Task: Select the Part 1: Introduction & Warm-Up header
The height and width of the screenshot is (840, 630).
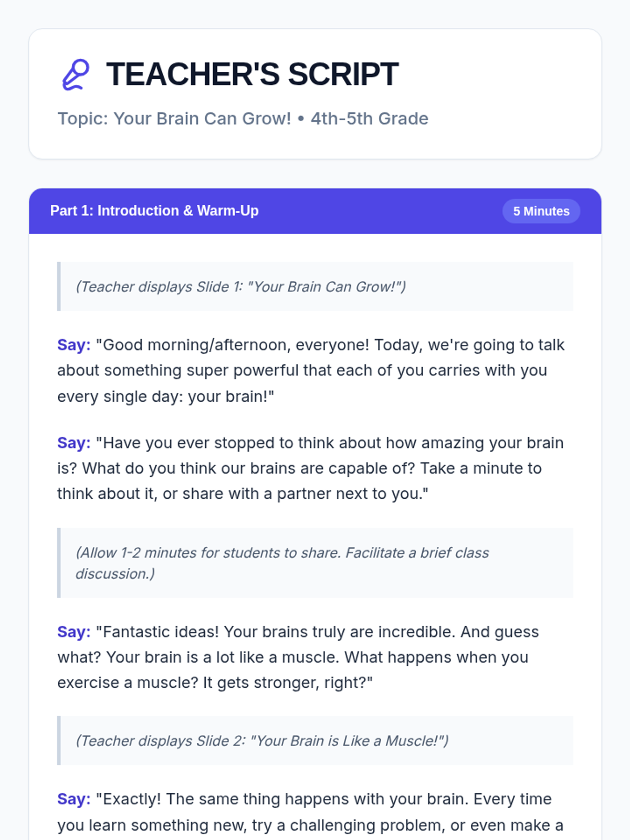Action: point(154,211)
